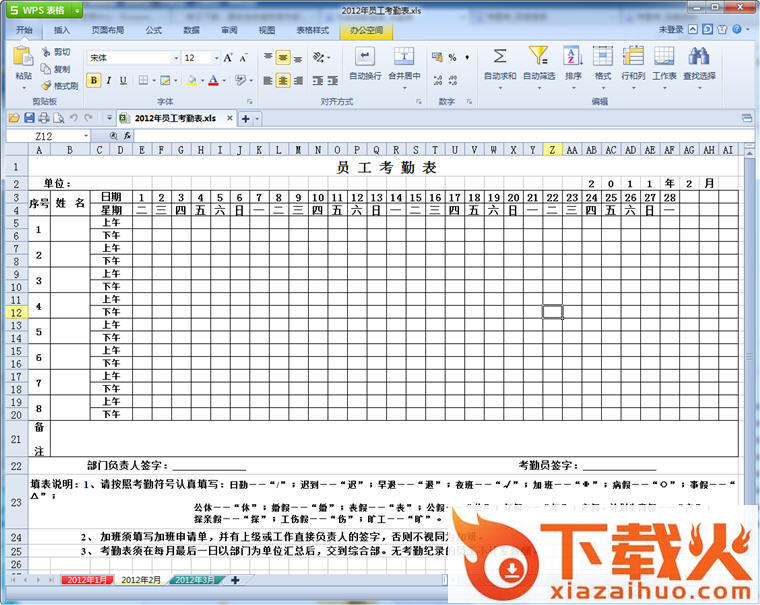Add a new sheet with plus button
The width and height of the screenshot is (760, 605).
235,580
